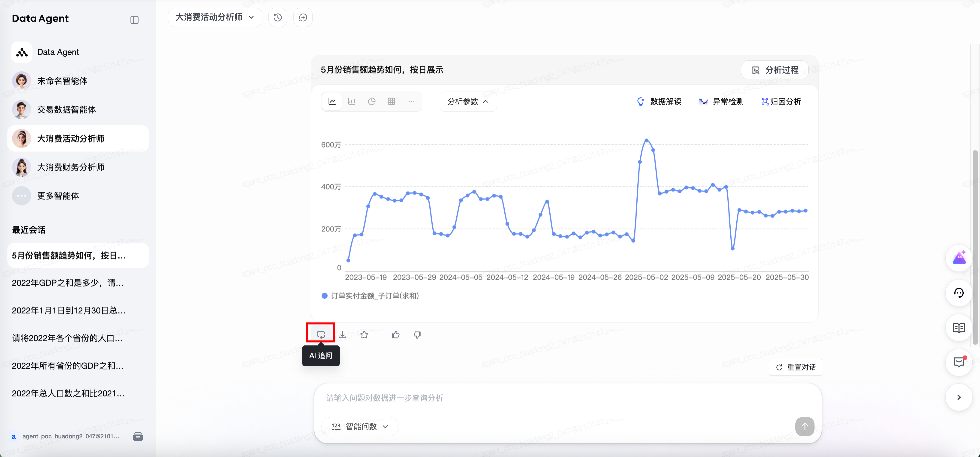The width and height of the screenshot is (980, 457).
Task: Give thumbs down to the answer
Action: [x=417, y=334]
